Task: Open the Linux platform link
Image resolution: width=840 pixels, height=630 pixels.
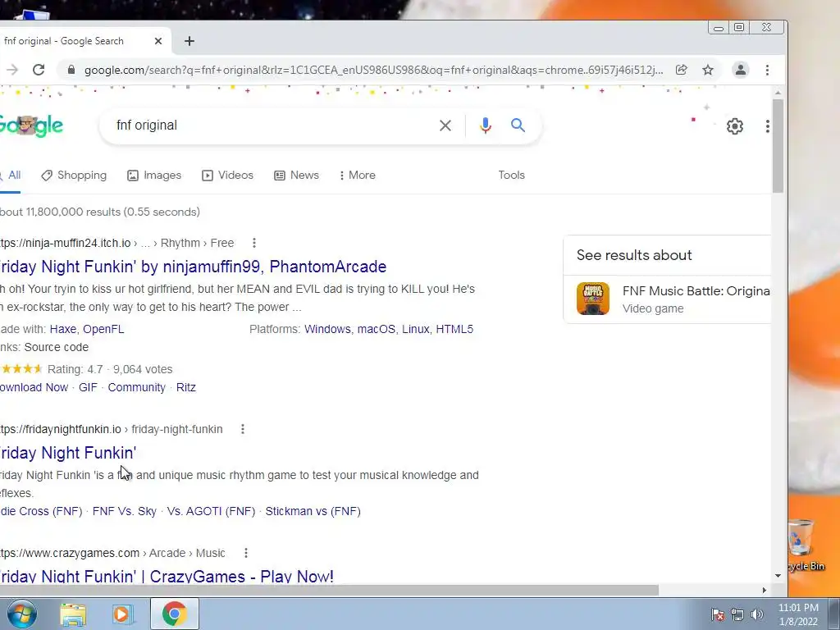Action: 416,329
